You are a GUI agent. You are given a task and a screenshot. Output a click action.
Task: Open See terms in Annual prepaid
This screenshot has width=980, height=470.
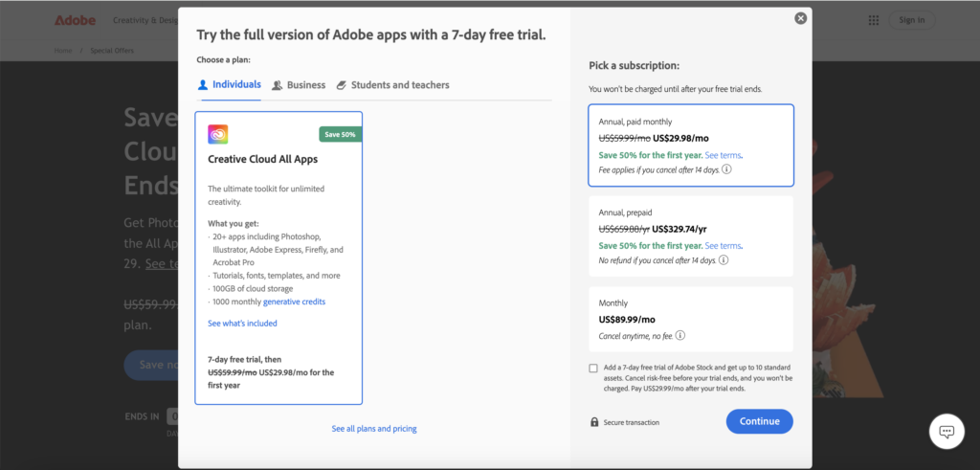point(724,246)
